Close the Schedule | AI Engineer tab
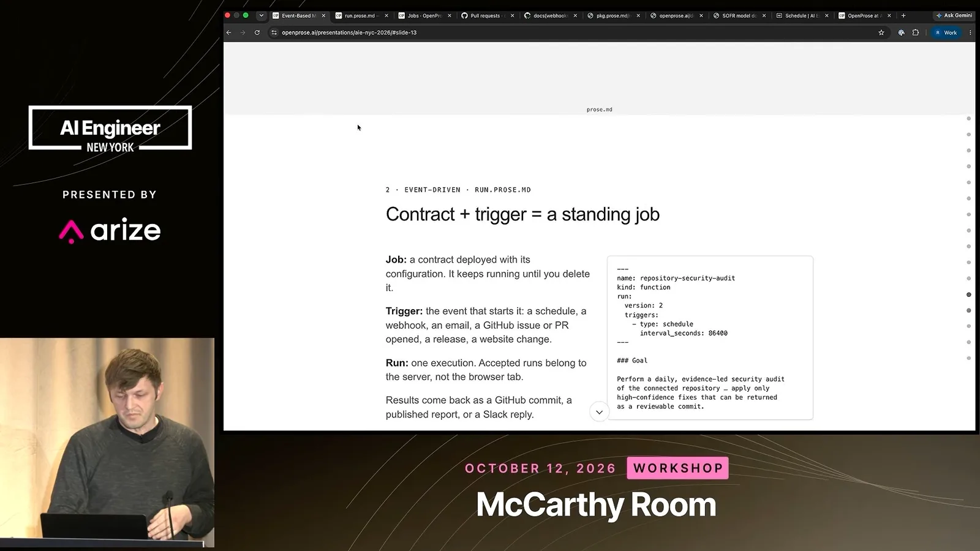This screenshot has width=980, height=551. [x=827, y=16]
